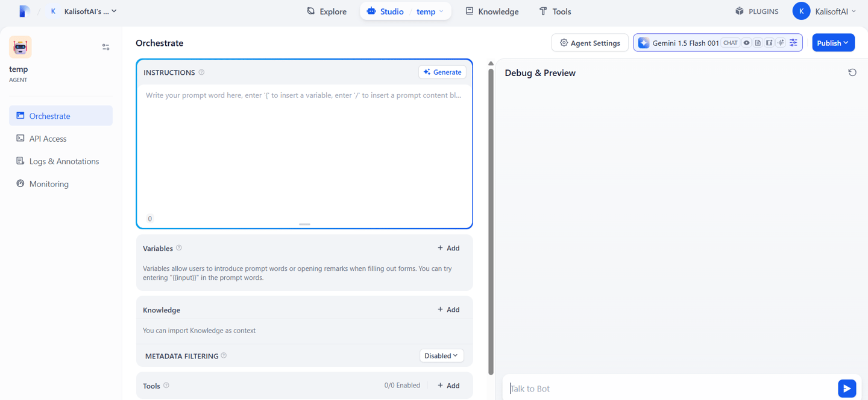The width and height of the screenshot is (868, 400).
Task: Expand the temp app dropdown in the top navigation
Action: 430,11
